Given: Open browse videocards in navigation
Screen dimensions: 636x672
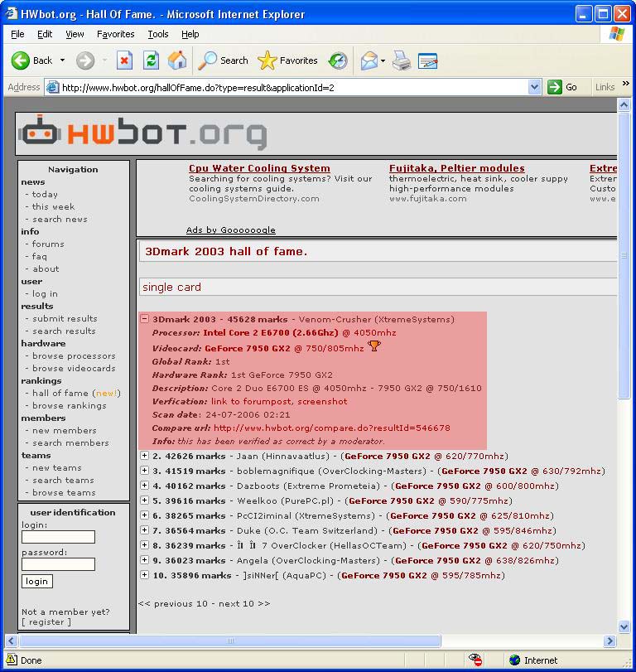Looking at the screenshot, I should coord(74,368).
